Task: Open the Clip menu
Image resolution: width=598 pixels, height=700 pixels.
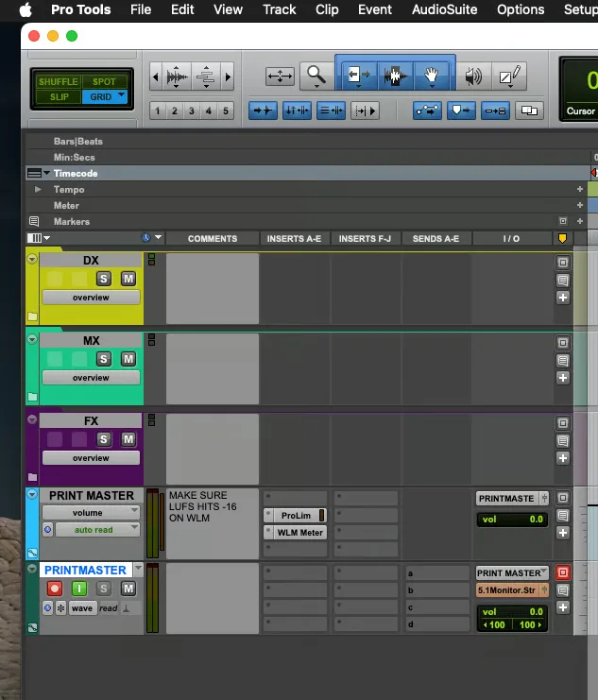Action: click(x=327, y=9)
